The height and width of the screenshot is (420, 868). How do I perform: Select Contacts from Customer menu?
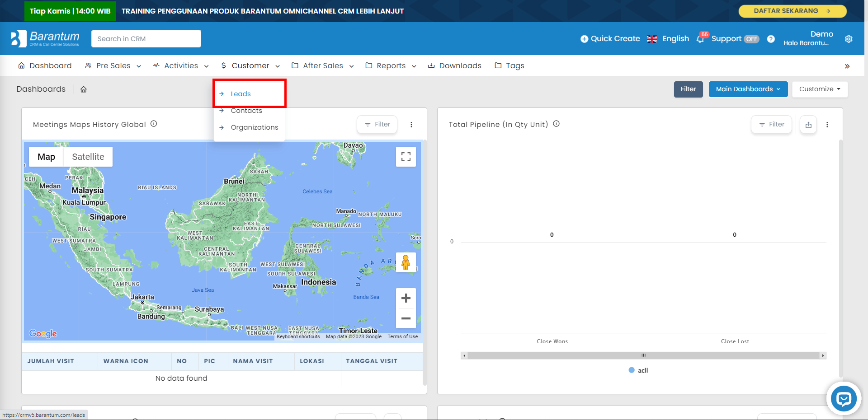tap(246, 111)
